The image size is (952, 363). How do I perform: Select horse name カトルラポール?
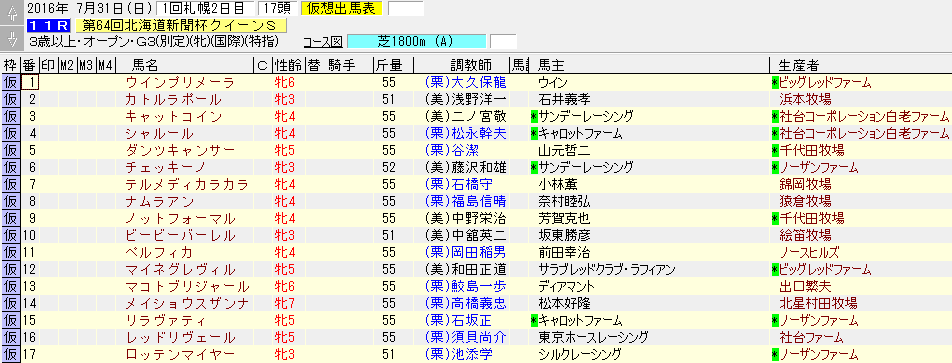[173, 100]
